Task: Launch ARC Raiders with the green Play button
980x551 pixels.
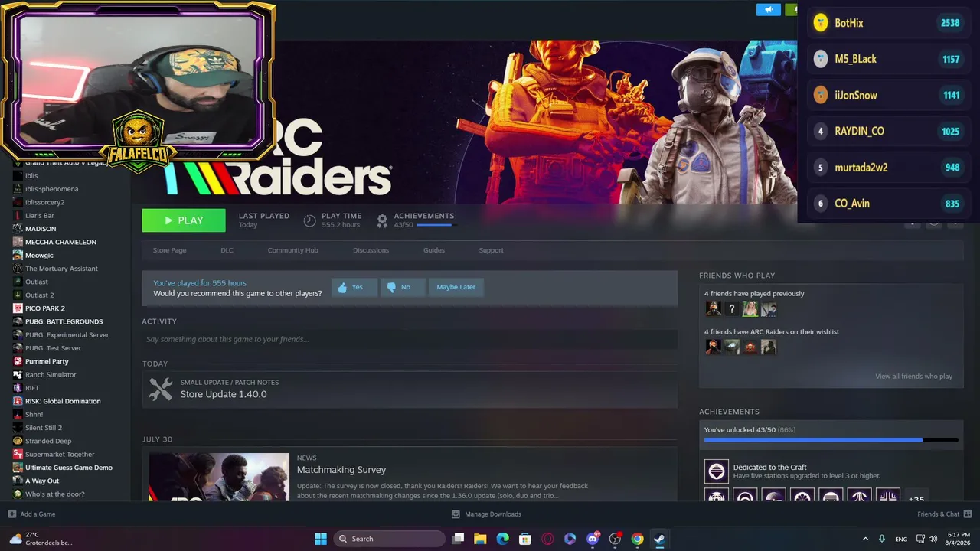Action: point(184,220)
